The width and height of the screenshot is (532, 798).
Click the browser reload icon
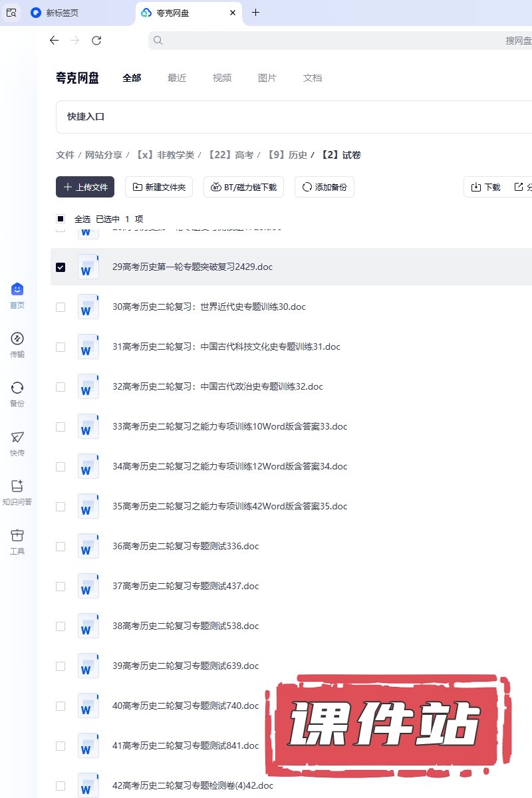coord(96,41)
